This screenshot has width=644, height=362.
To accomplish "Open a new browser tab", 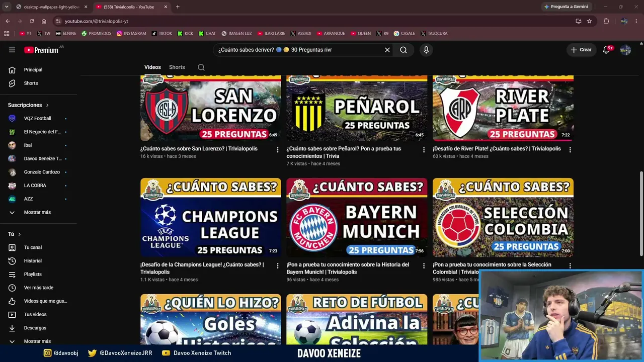I will click(x=178, y=7).
